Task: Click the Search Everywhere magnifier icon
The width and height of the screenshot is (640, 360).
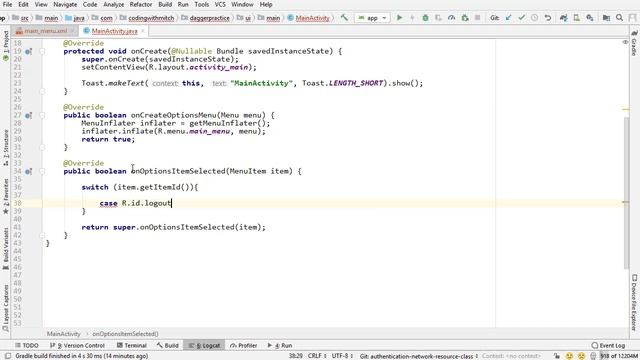Action: 619,18
